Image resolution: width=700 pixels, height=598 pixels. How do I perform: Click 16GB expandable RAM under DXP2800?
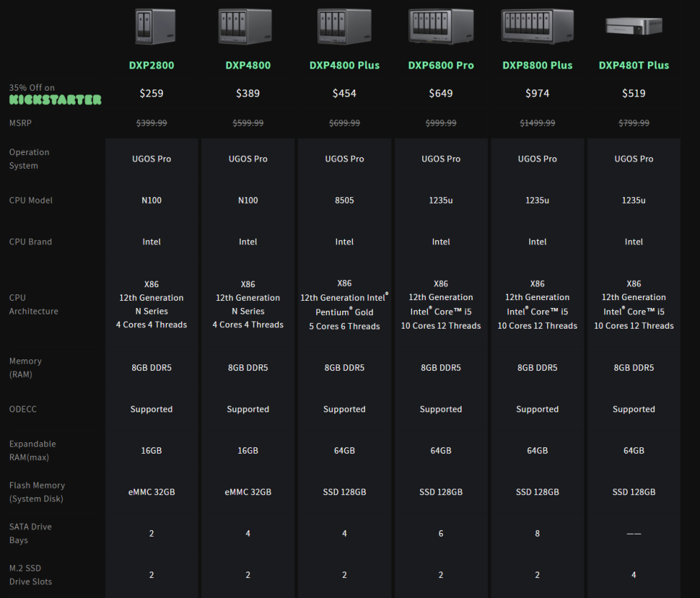[151, 451]
